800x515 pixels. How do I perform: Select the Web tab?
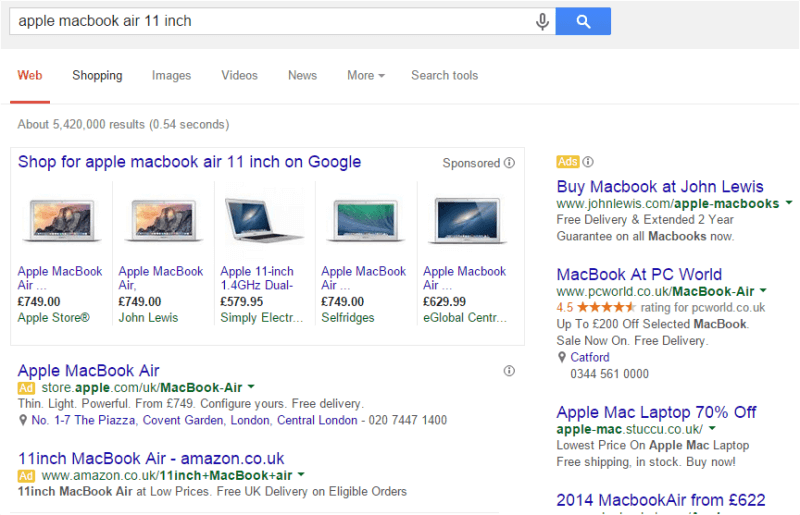tap(30, 76)
